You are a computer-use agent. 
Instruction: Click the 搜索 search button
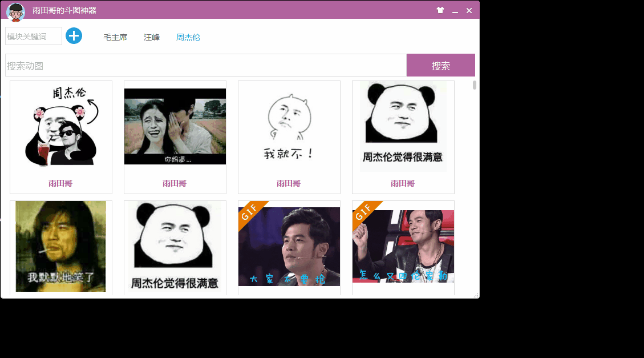440,65
